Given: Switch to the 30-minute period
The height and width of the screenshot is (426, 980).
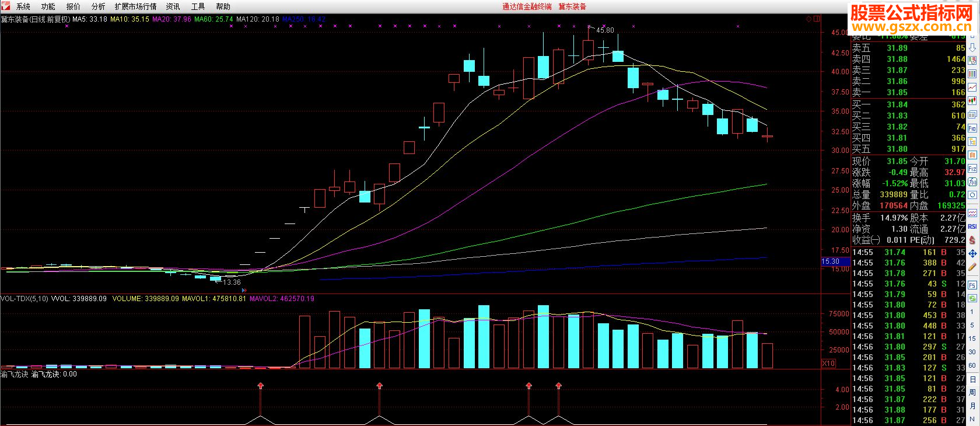Looking at the screenshot, I should click(972, 352).
